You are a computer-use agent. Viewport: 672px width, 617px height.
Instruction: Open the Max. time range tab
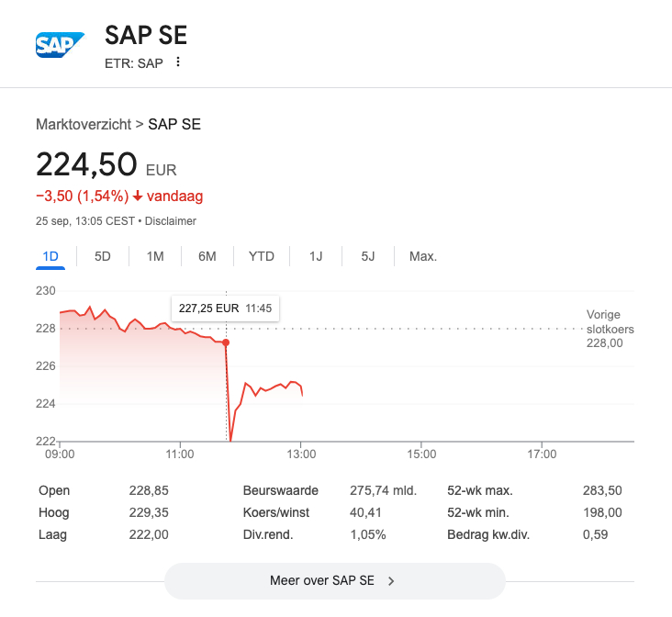coord(423,256)
